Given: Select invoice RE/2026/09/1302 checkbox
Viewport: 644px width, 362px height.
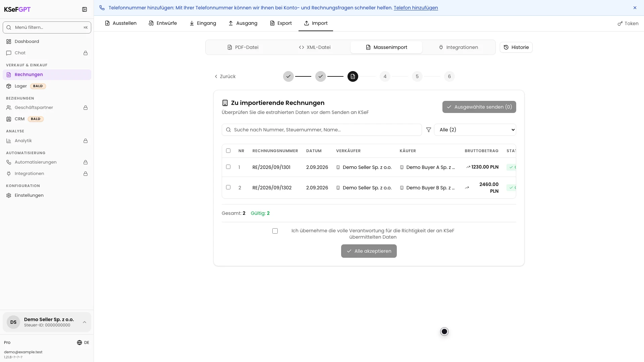Looking at the screenshot, I should click(x=228, y=187).
